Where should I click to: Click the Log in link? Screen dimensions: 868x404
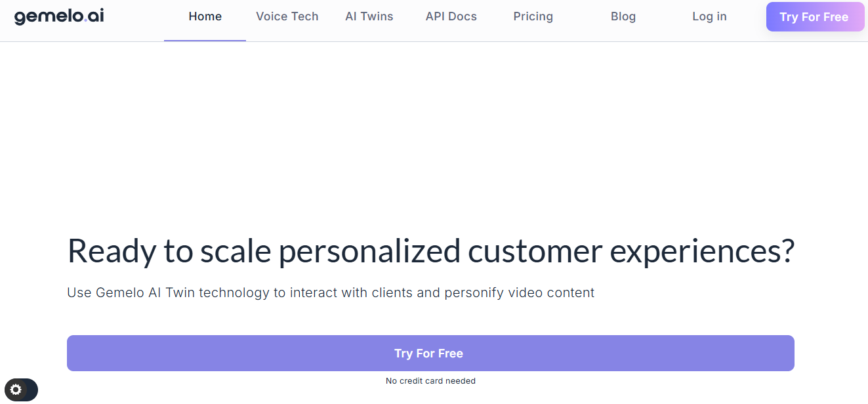point(709,17)
